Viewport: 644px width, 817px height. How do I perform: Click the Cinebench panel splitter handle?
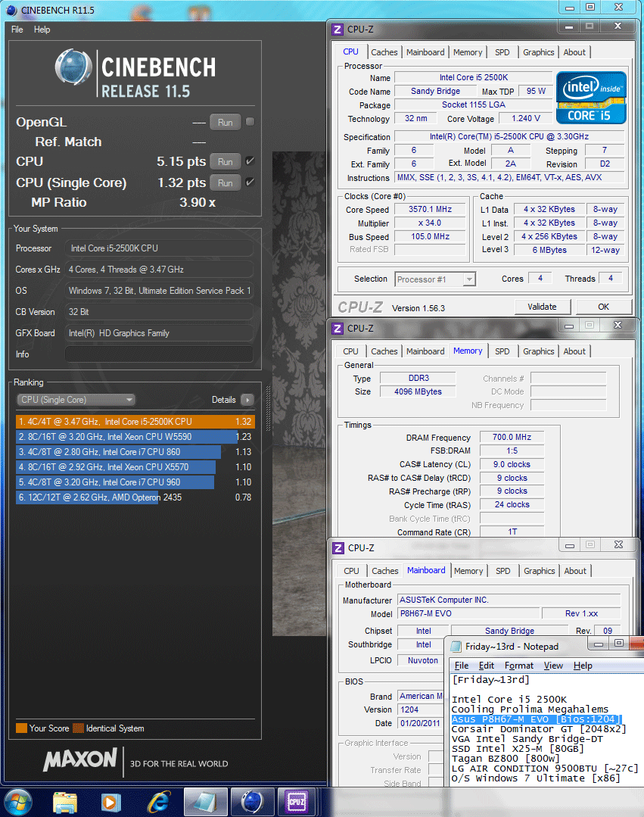tap(269, 409)
